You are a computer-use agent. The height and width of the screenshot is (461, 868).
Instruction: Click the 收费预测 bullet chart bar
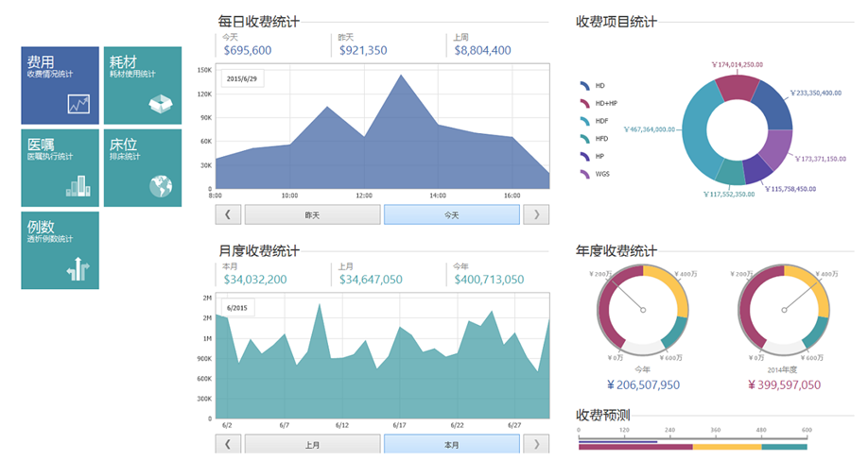692,444
